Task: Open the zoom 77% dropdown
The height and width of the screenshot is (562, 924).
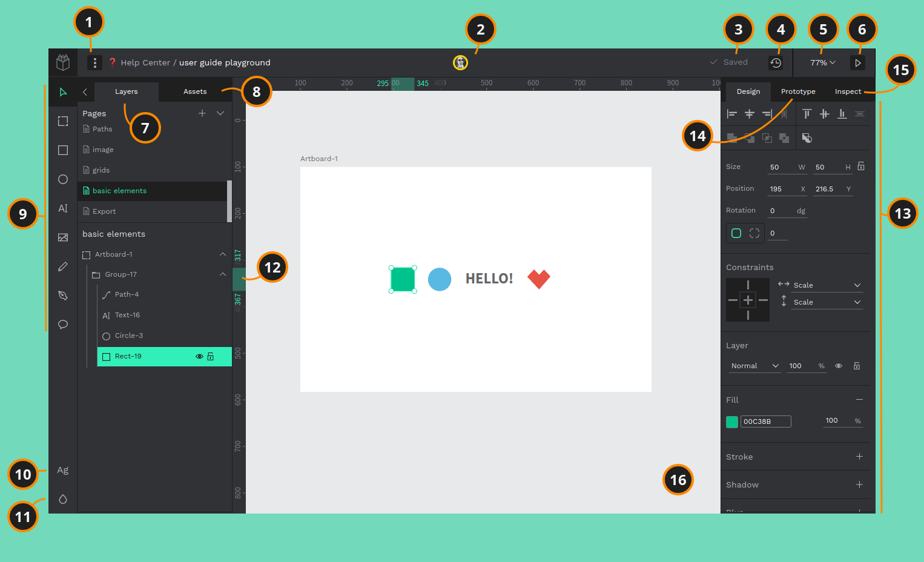Action: [x=822, y=62]
